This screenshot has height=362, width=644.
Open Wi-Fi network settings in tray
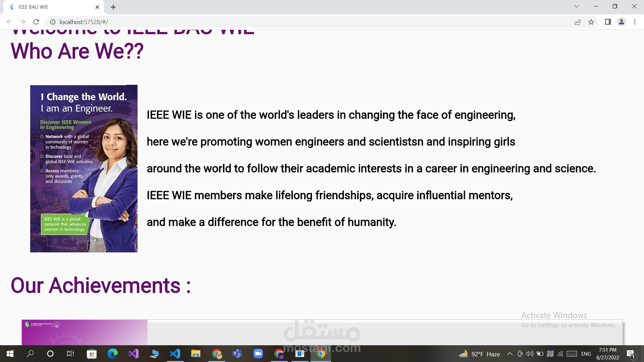point(560,354)
